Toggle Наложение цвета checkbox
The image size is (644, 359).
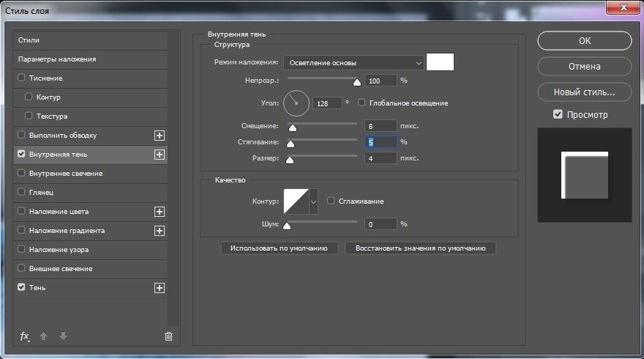point(21,211)
